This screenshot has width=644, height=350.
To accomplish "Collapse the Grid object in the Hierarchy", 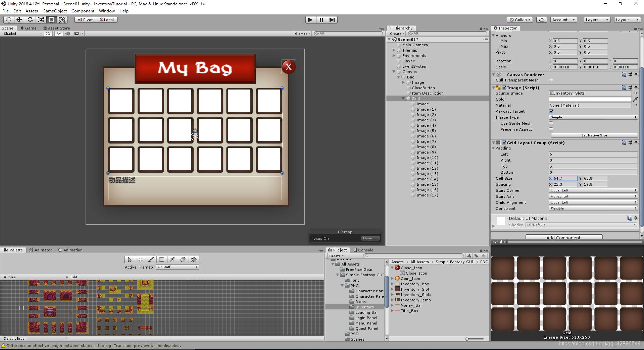I will 403,98.
